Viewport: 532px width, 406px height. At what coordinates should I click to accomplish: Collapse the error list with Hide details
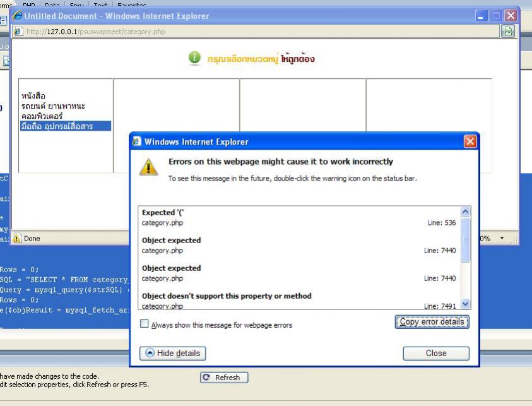coord(173,353)
